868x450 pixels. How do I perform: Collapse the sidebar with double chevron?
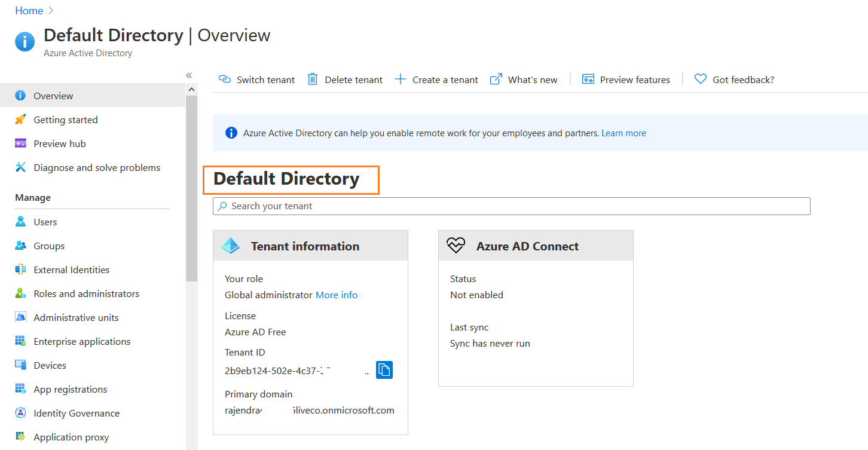pos(189,75)
